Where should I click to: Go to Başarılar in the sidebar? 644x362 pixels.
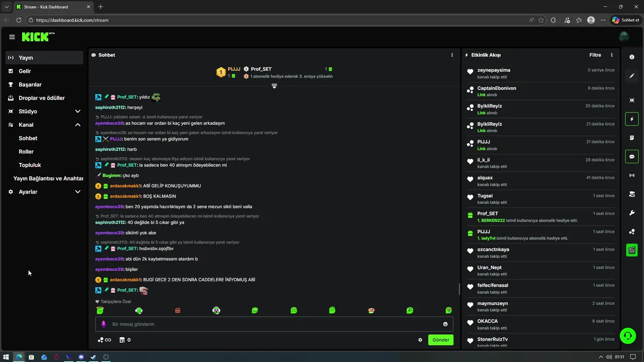[44, 84]
